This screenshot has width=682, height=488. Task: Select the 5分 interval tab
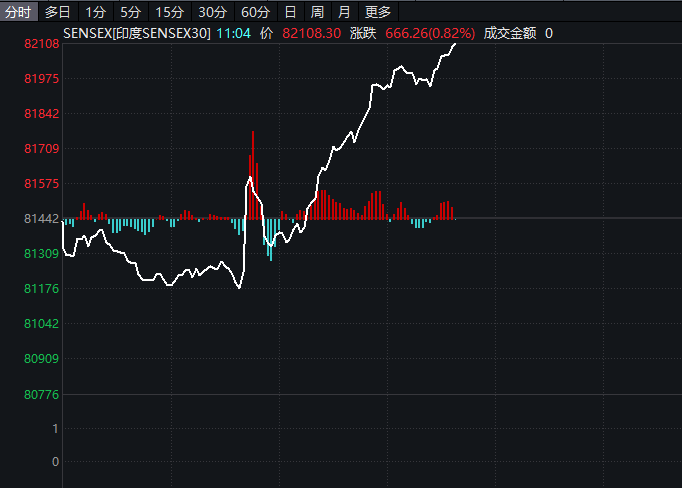(x=130, y=12)
